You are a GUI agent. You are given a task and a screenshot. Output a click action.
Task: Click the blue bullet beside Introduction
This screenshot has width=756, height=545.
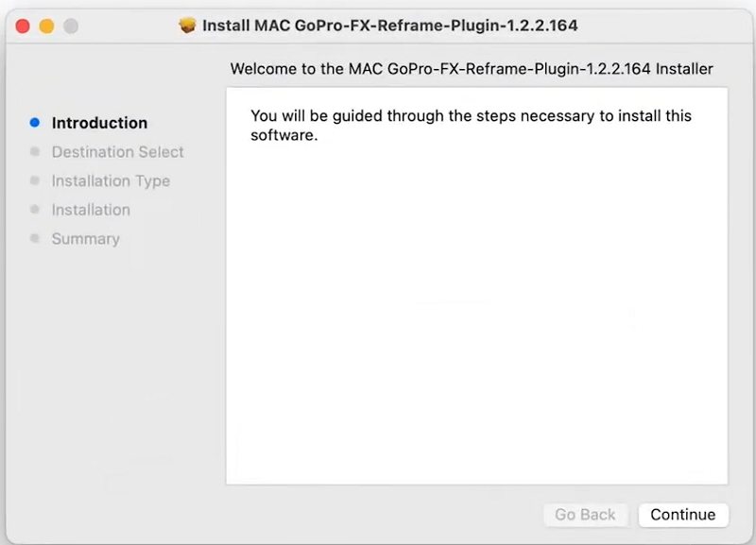click(35, 122)
